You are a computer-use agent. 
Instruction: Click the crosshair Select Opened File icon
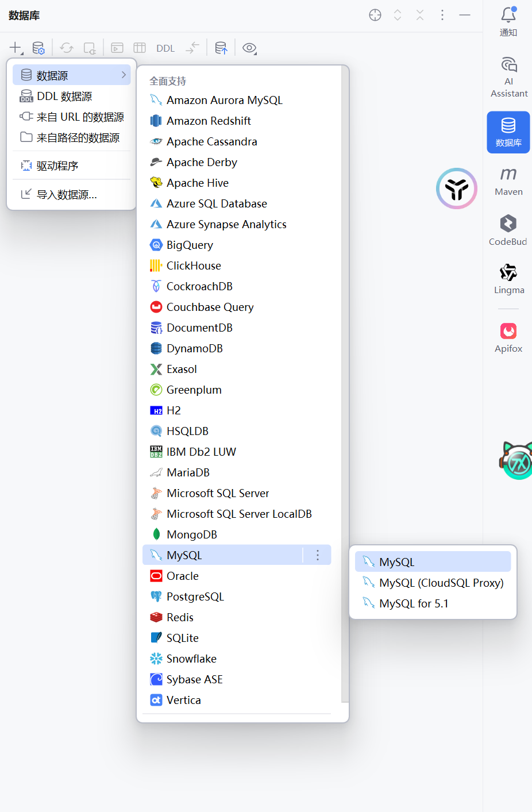375,15
